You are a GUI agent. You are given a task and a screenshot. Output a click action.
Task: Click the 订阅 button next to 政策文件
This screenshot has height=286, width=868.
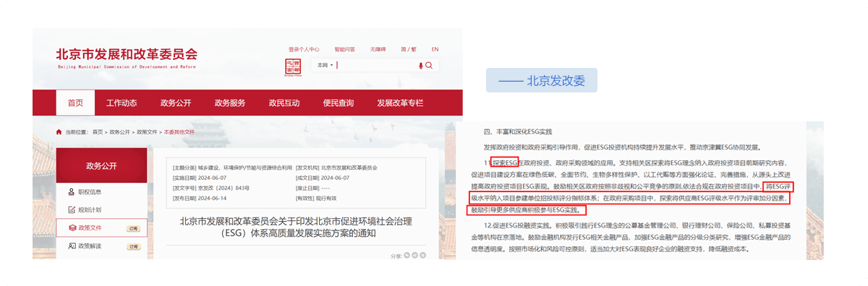pos(133,227)
